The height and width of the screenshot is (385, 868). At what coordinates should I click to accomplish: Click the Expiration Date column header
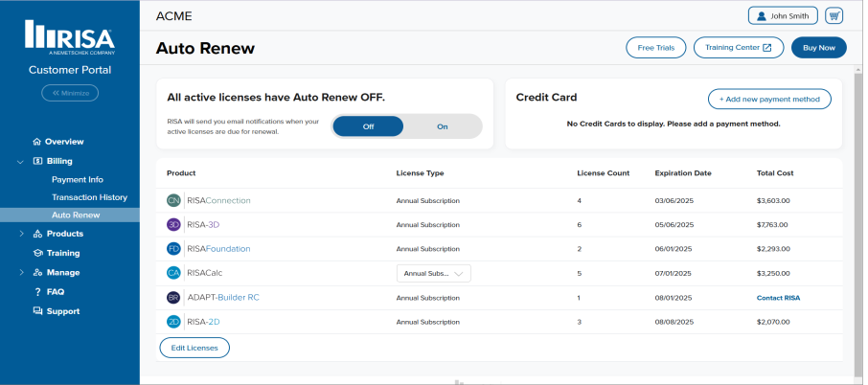[683, 173]
